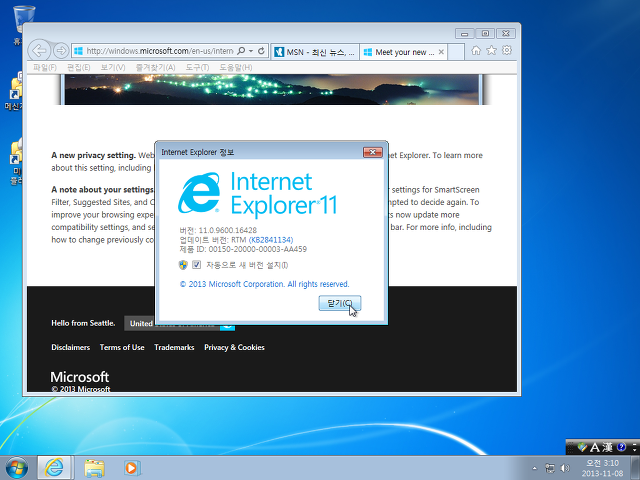Viewport: 640px width, 480px height.
Task: Close the 'Meet your new' tab
Action: 441,52
